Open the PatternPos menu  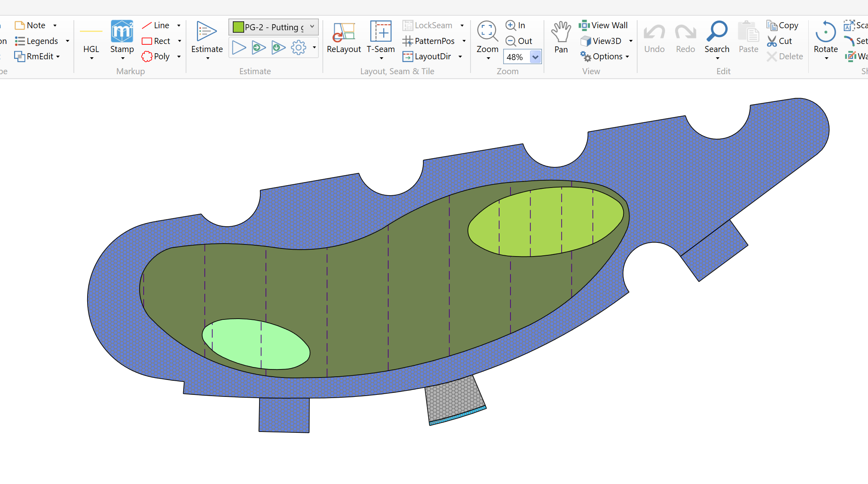(x=434, y=41)
